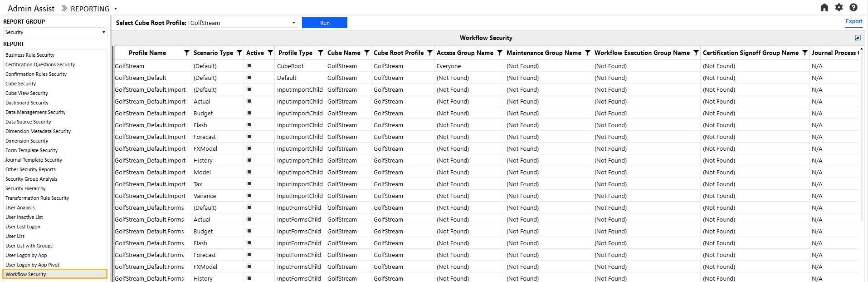Filter the Profile Type column

click(321, 53)
